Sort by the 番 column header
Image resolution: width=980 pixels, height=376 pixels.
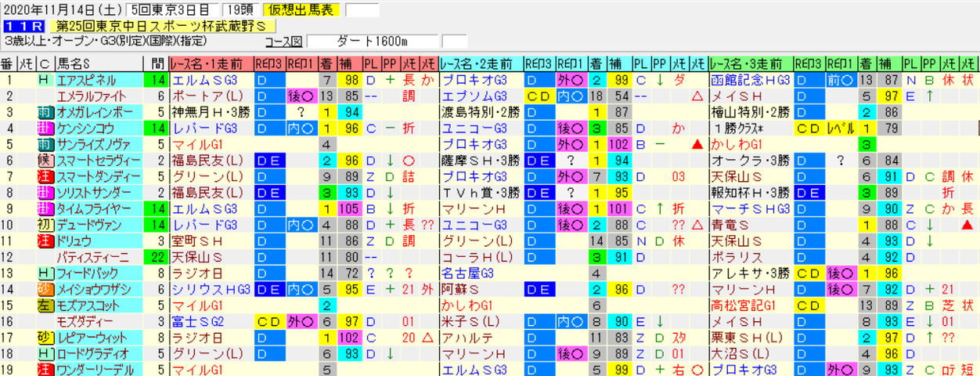tap(8, 64)
